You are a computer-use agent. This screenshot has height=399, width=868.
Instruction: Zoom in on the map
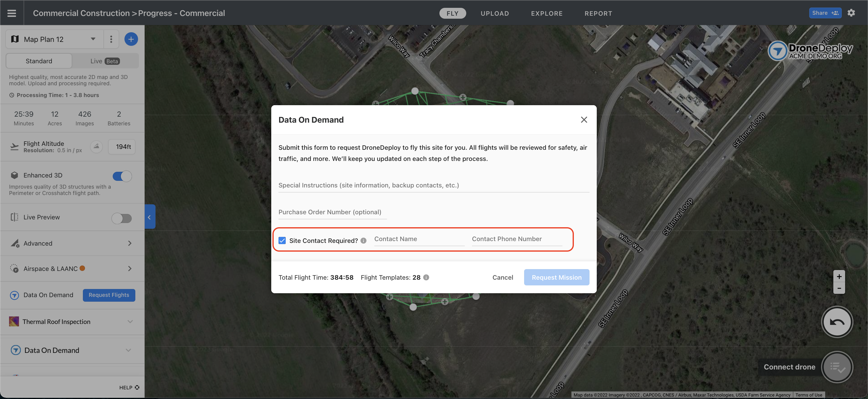[x=839, y=277]
